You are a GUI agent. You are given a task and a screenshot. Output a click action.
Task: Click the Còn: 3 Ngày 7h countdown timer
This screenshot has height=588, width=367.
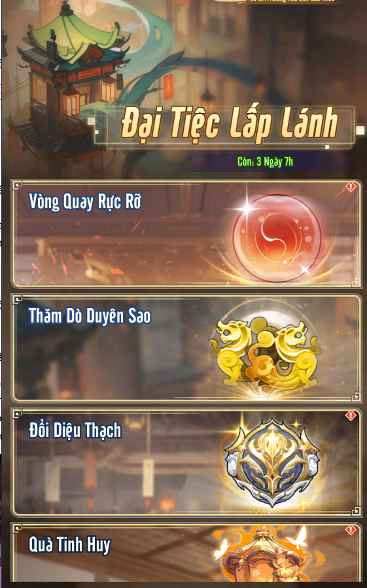[x=265, y=162]
